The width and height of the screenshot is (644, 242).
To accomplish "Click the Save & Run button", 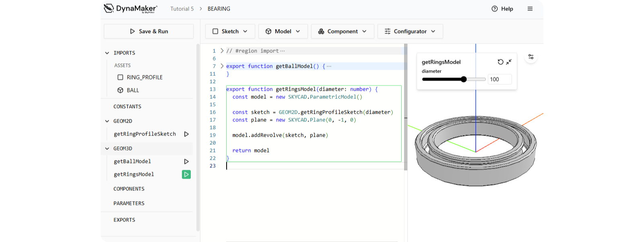I will [x=149, y=31].
